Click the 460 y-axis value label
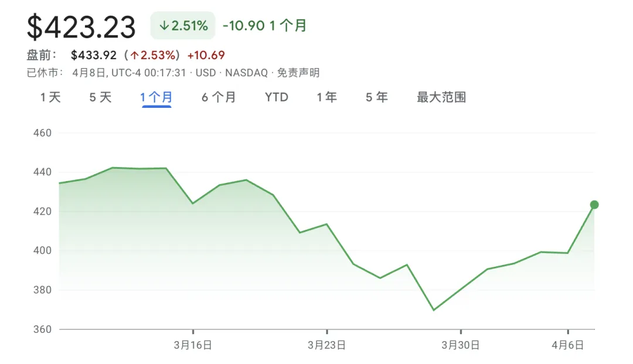Viewport: 633px width, 364px height. point(43,133)
